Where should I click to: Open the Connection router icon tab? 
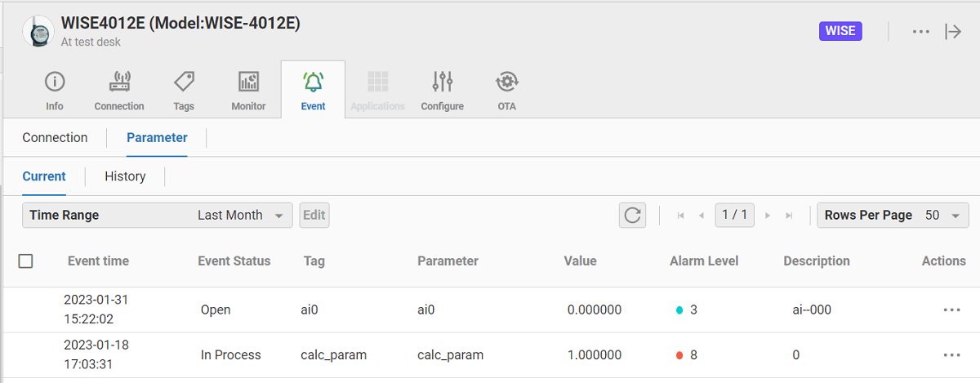[x=119, y=82]
